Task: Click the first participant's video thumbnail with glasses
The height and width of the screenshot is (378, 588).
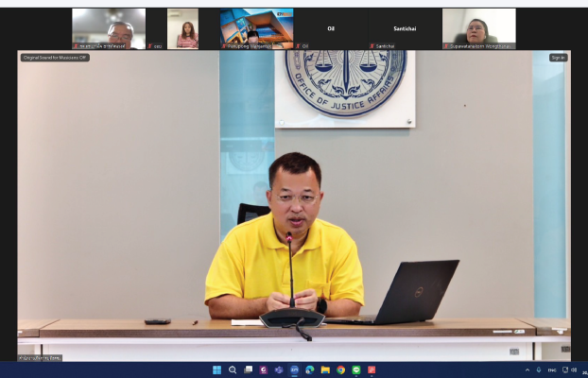Action: [x=109, y=28]
